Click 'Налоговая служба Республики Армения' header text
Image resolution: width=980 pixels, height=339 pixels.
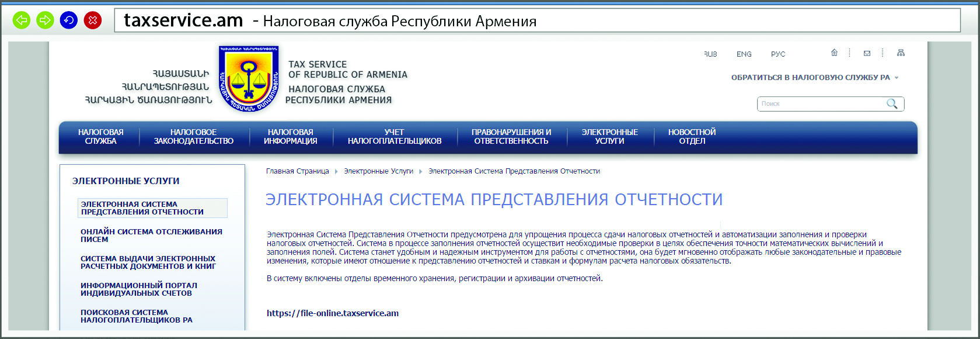[x=339, y=95]
